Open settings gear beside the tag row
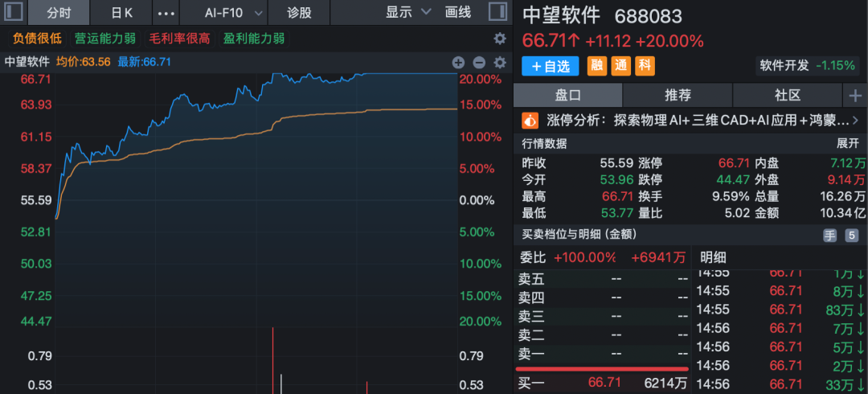Screen dimensions: 868x394 point(500,39)
